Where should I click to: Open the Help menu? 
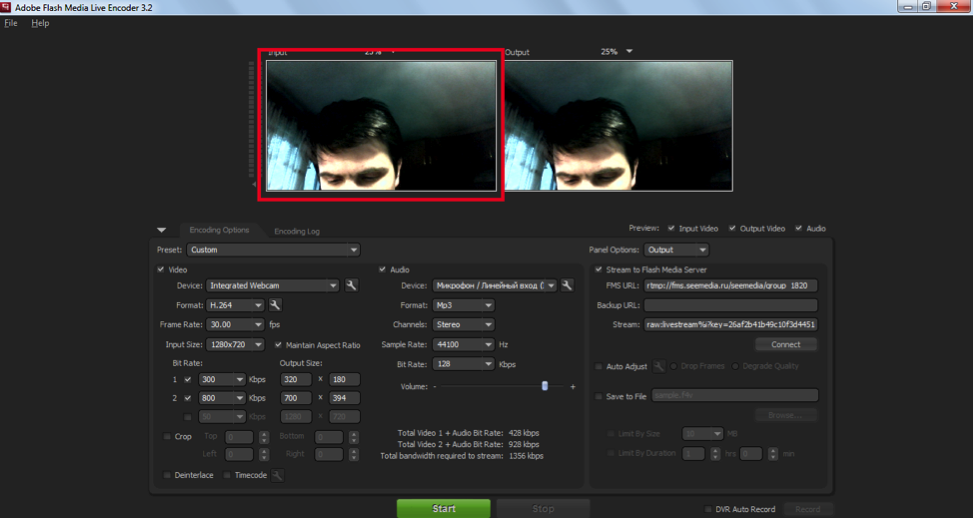(40, 23)
